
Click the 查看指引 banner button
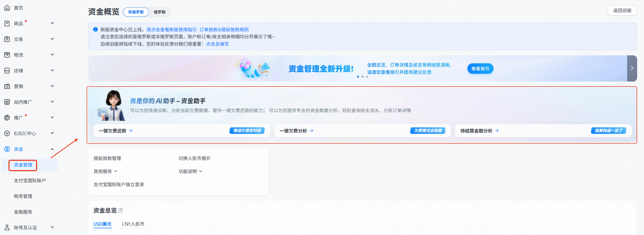pyautogui.click(x=480, y=69)
